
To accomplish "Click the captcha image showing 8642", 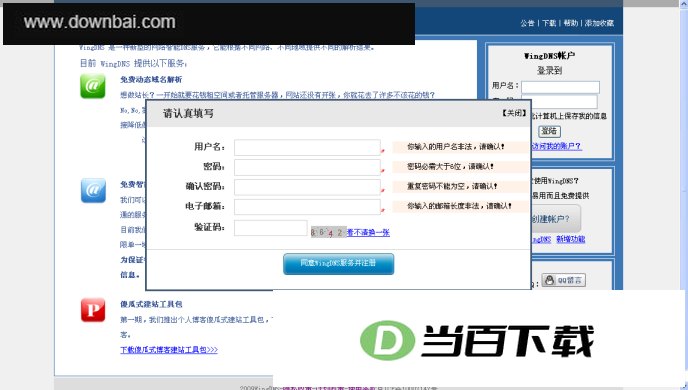I will [x=328, y=232].
